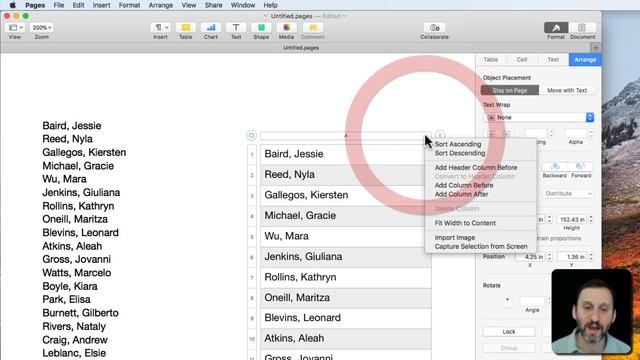
Task: Open the Arrange menu in menu bar
Action: pos(161,5)
